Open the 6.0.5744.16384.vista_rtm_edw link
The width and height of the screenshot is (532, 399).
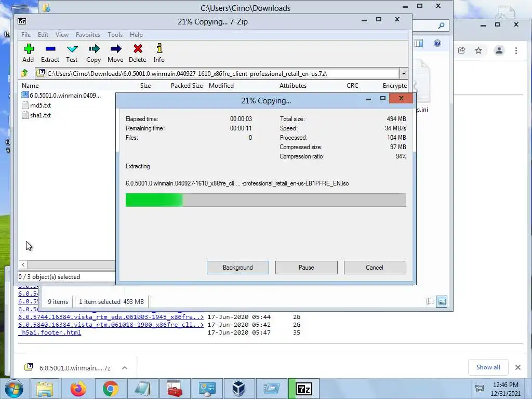111,317
